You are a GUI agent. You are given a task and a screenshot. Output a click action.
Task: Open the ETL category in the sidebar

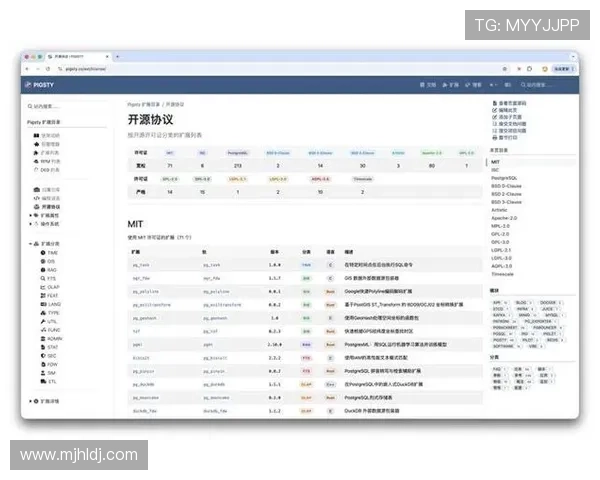point(49,382)
